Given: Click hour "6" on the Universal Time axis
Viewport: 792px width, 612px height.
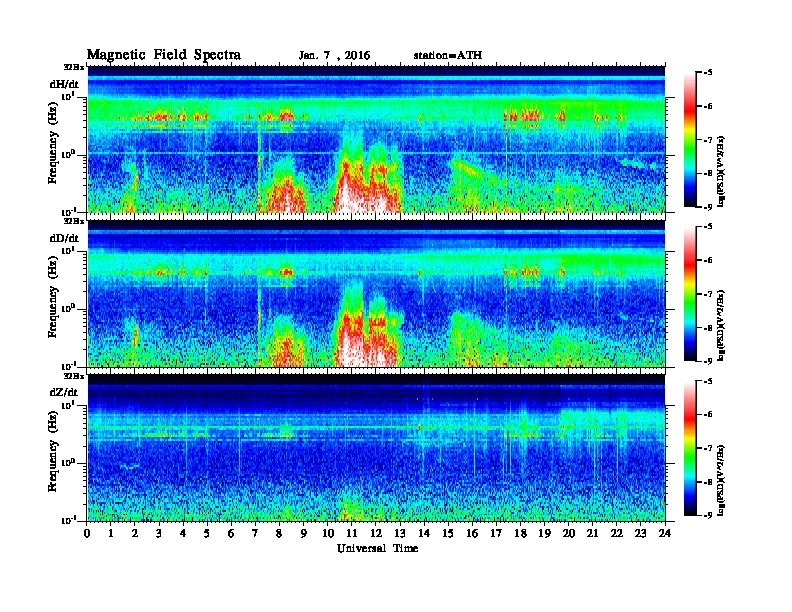Looking at the screenshot, I should [231, 533].
